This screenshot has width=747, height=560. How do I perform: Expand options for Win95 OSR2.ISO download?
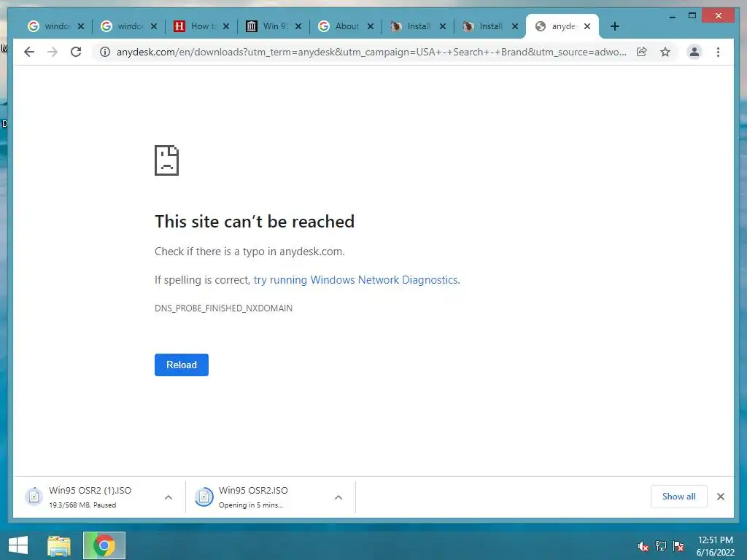pos(338,497)
